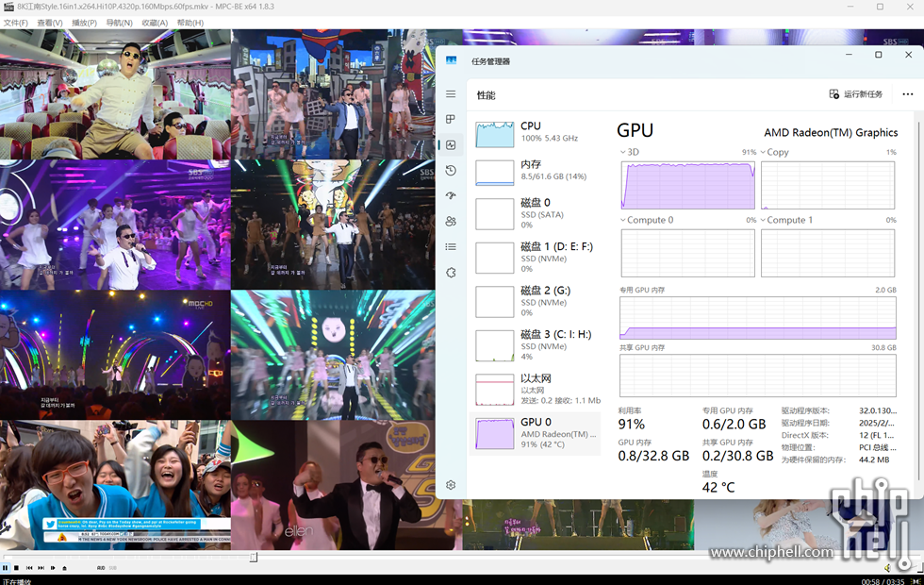Click the 0.8/32.8 GB GPU memory value

[x=653, y=456]
